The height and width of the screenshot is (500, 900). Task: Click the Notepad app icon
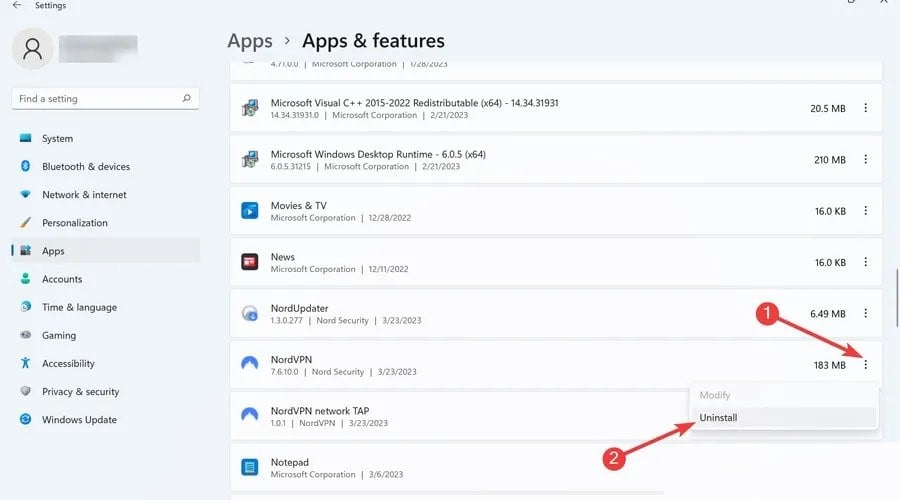(x=250, y=467)
